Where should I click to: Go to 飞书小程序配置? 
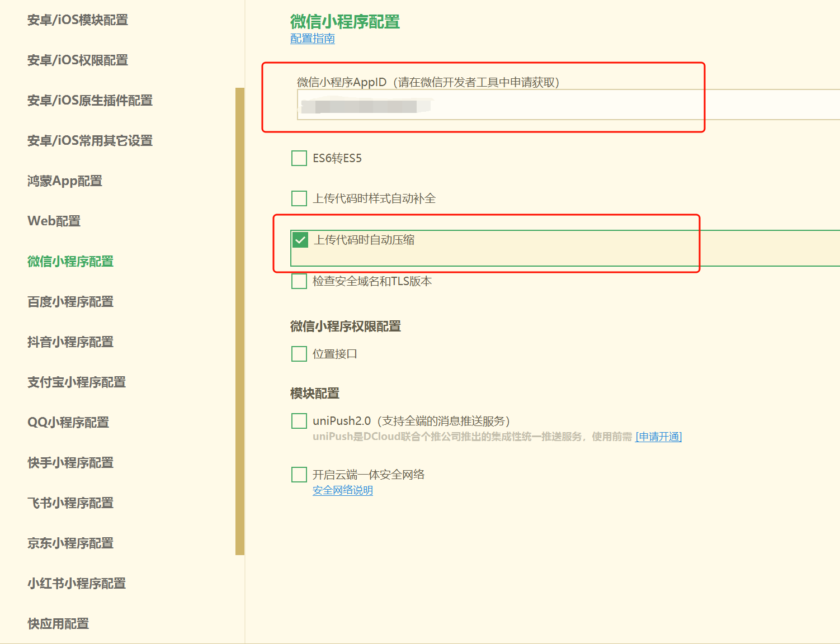coord(70,503)
